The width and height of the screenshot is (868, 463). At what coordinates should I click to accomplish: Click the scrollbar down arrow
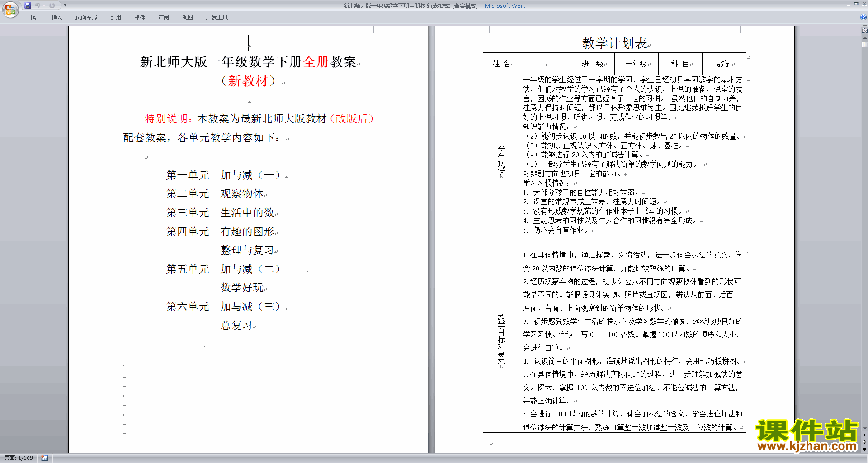click(864, 428)
